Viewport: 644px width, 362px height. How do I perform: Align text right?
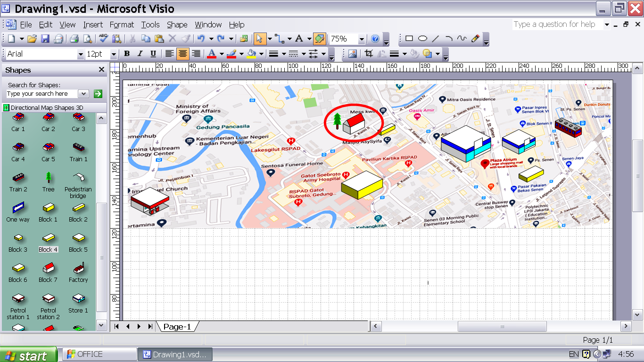click(196, 54)
